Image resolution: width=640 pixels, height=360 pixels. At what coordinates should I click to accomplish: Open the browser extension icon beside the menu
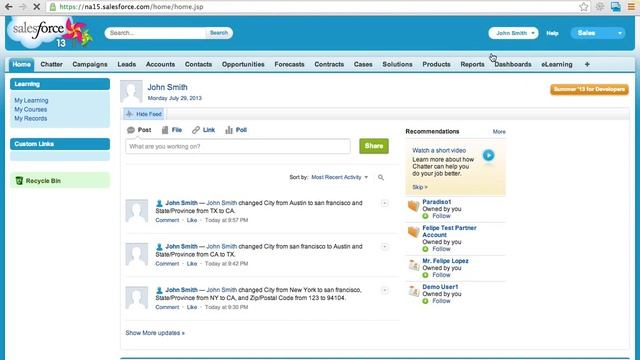click(616, 7)
